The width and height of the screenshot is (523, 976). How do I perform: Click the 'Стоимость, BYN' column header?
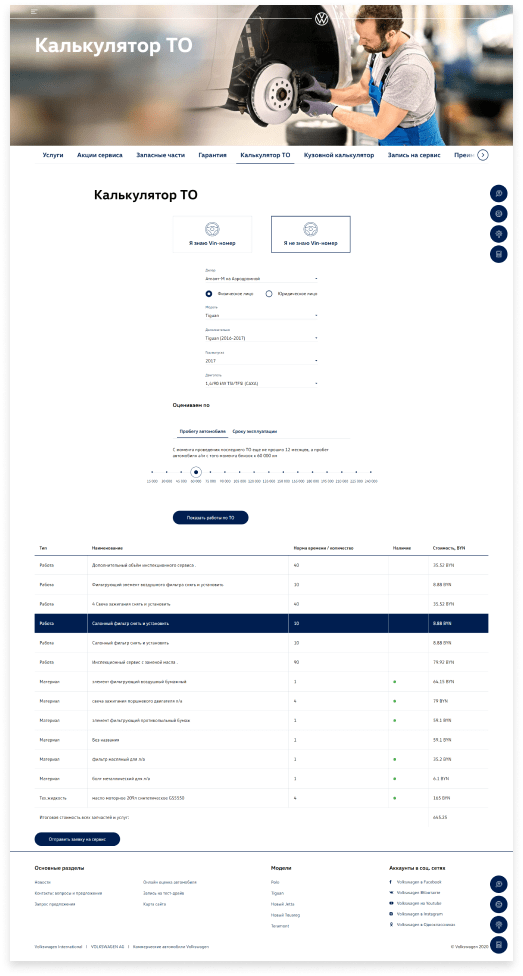point(449,548)
